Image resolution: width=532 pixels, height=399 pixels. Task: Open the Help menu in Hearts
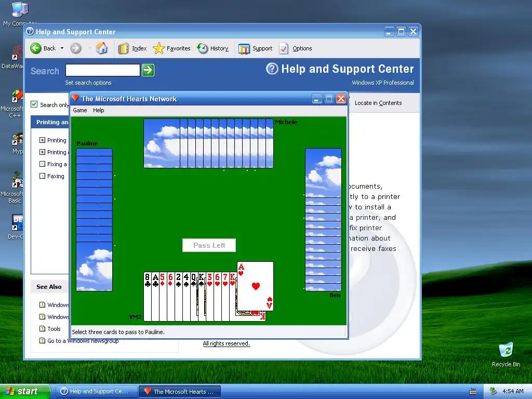point(98,110)
